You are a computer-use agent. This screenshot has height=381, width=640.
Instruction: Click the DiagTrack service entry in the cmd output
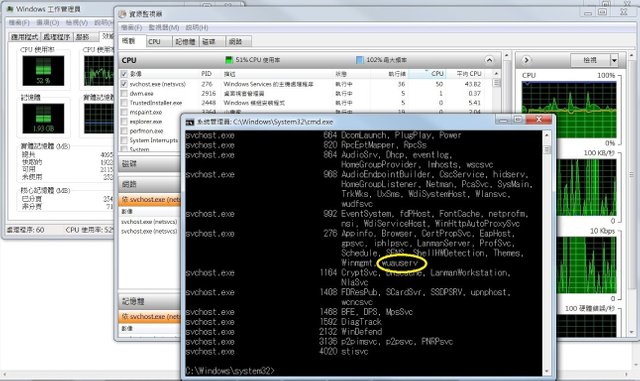pos(361,322)
